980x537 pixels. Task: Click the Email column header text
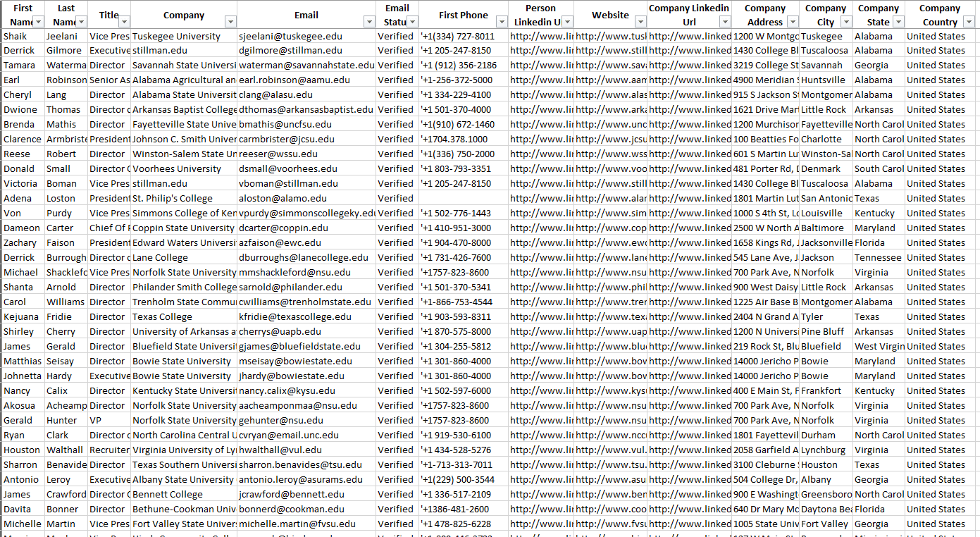(306, 15)
